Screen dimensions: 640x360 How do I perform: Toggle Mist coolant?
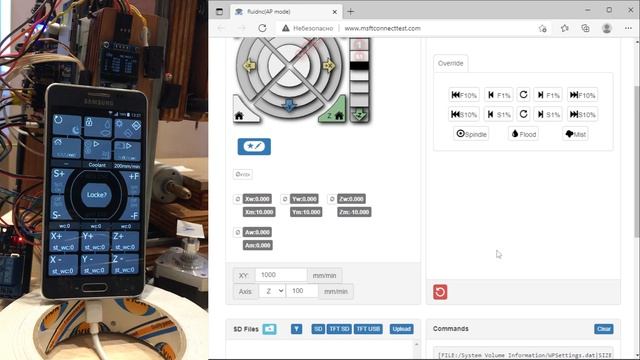(576, 134)
